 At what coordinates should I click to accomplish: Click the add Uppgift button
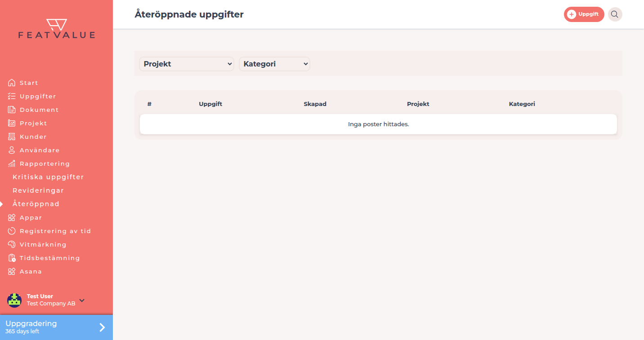(x=584, y=14)
